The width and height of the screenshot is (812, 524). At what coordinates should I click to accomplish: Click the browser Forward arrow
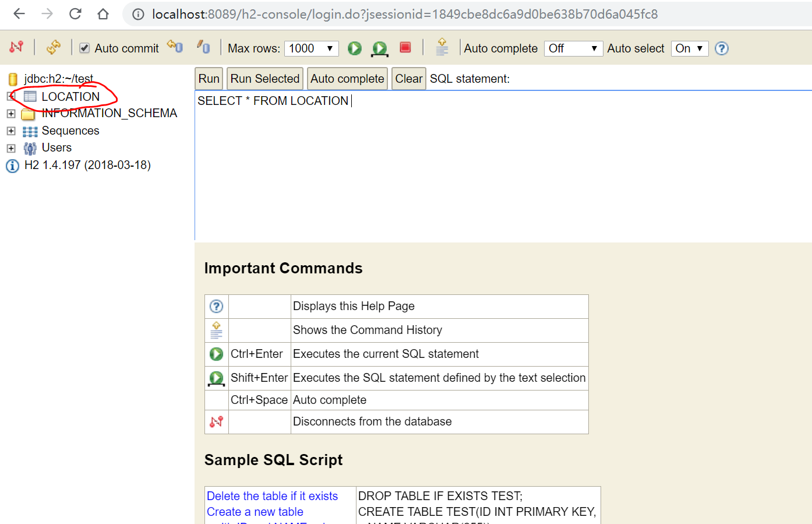point(47,14)
